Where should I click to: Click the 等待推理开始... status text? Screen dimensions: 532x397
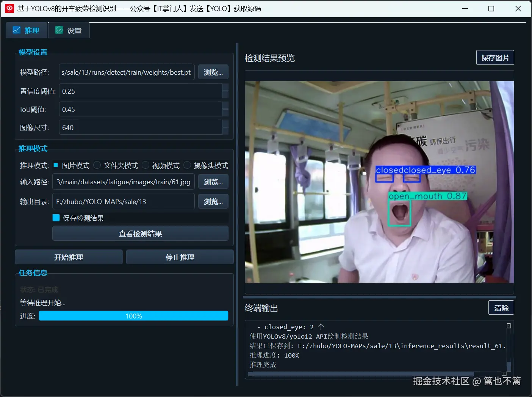[x=43, y=303]
